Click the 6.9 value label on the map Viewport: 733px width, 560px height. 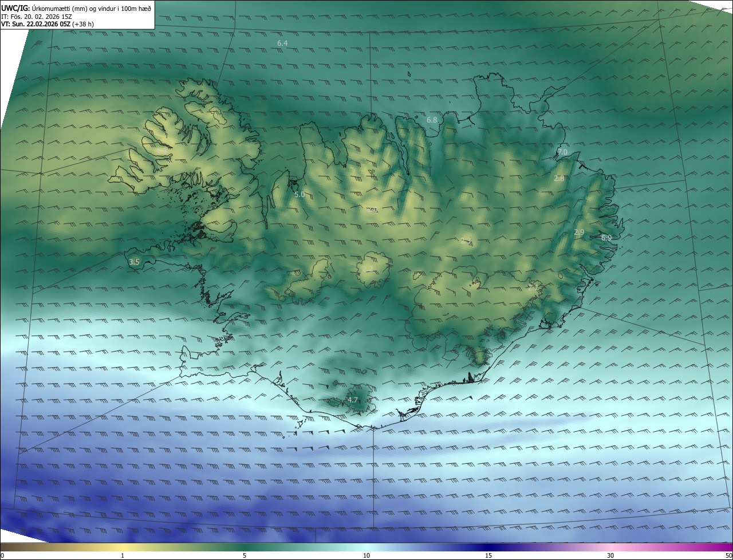(606, 238)
